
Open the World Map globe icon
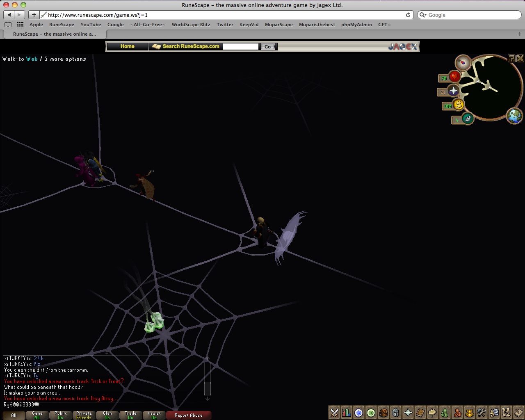point(514,116)
